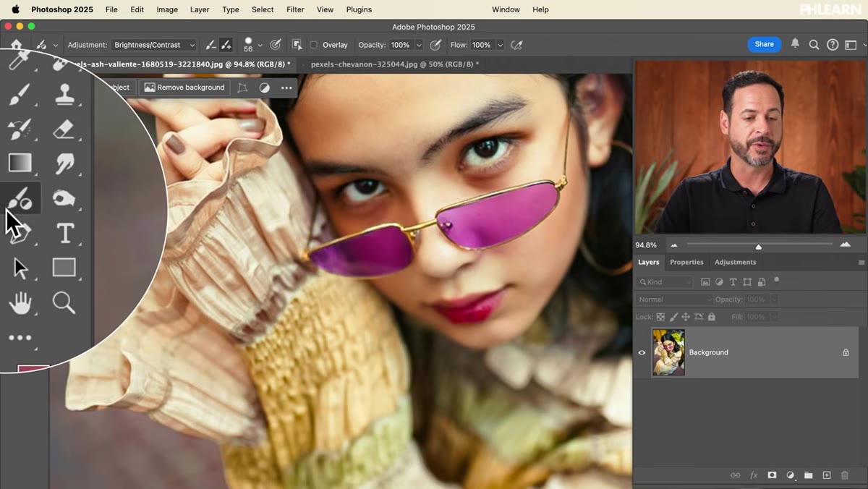Select the Rectangle shape tool
This screenshot has width=868, height=489.
click(64, 268)
